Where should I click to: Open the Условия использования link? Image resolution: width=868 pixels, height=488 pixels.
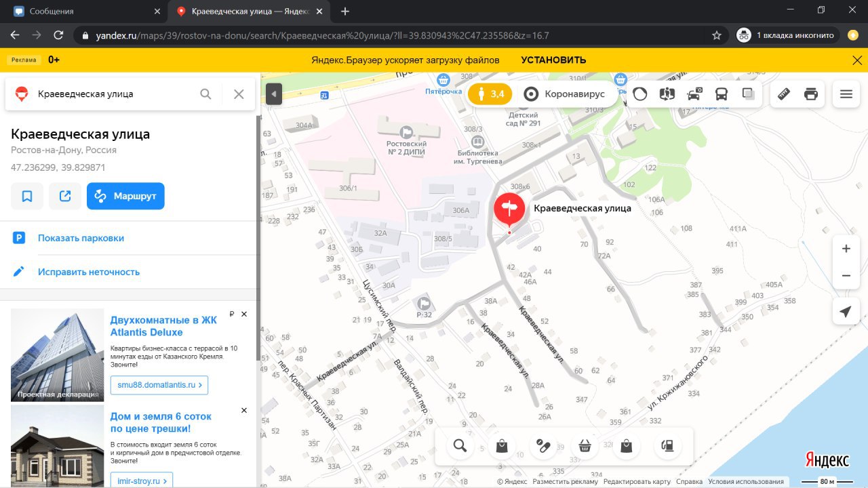click(746, 482)
